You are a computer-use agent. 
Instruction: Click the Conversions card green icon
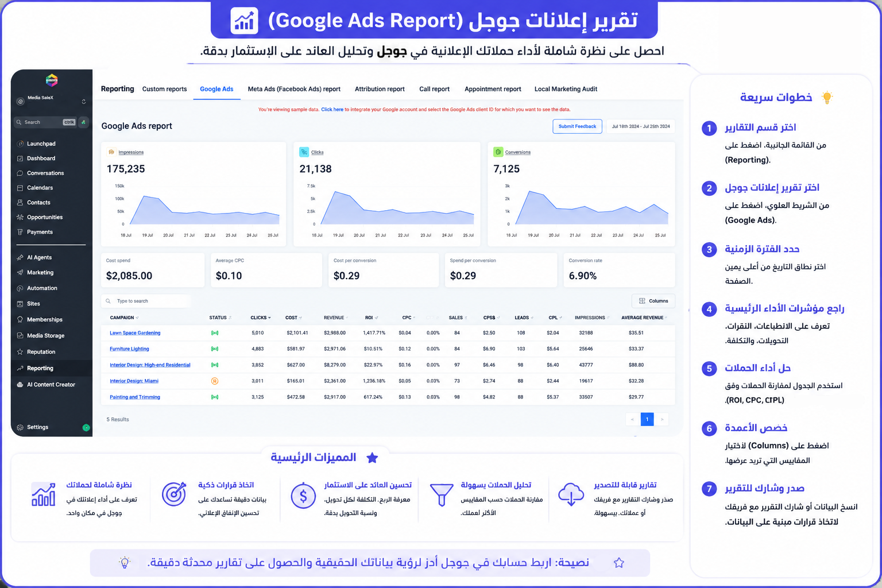498,152
